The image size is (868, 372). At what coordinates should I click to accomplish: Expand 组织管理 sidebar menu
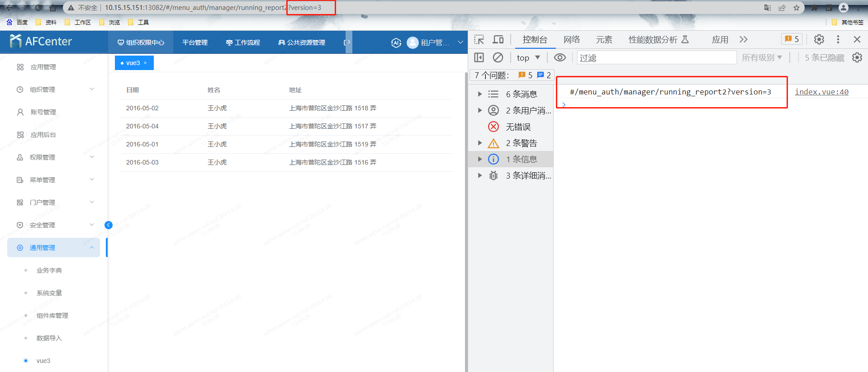click(x=54, y=89)
